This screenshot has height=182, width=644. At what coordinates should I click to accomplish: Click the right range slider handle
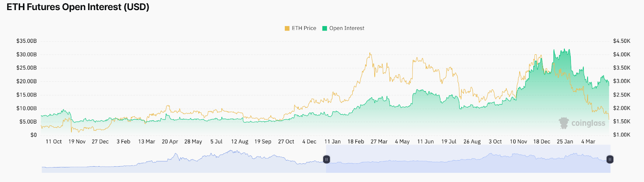[x=610, y=159]
